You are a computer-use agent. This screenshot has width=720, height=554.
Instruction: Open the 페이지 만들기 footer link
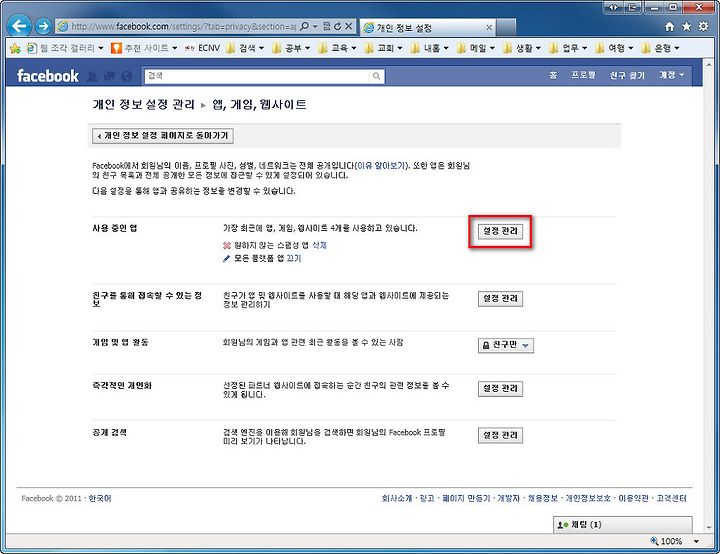(466, 498)
